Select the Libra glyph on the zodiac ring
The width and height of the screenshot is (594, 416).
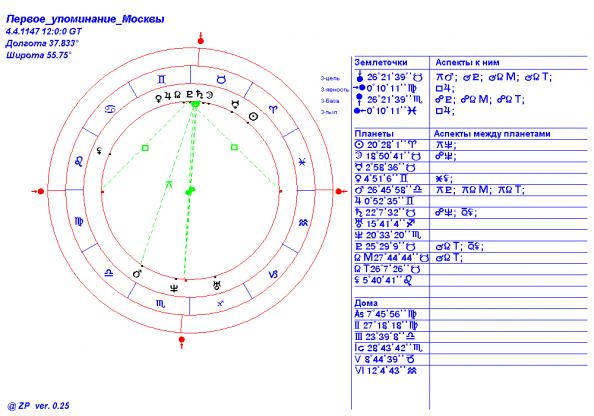[109, 273]
